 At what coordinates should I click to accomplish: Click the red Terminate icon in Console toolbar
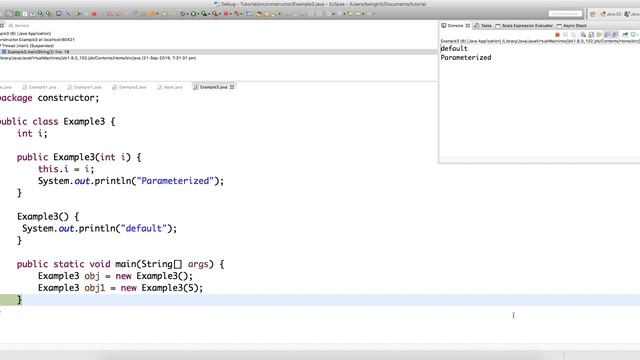pyautogui.click(x=558, y=35)
